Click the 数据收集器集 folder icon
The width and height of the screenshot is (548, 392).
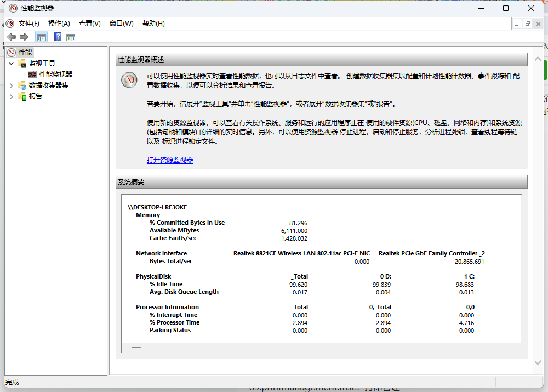tap(22, 86)
